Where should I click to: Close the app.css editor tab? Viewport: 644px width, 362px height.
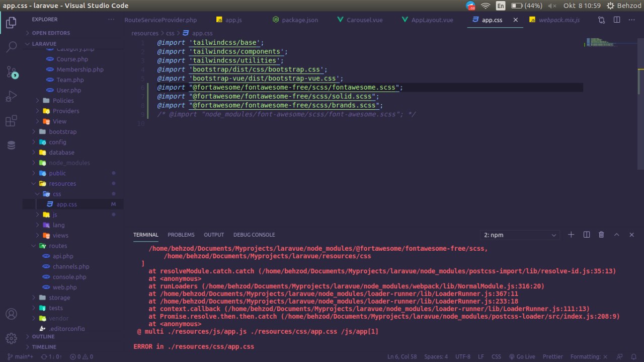click(515, 20)
